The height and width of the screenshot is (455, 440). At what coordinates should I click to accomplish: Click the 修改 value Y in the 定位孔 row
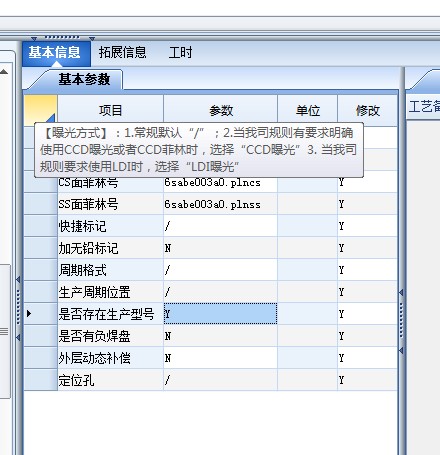341,380
